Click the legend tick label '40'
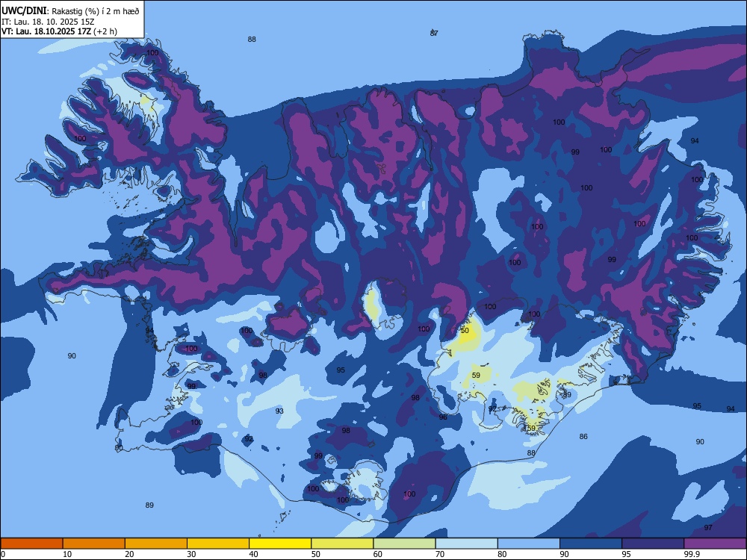Viewport: 747px width, 560px height. tap(253, 554)
